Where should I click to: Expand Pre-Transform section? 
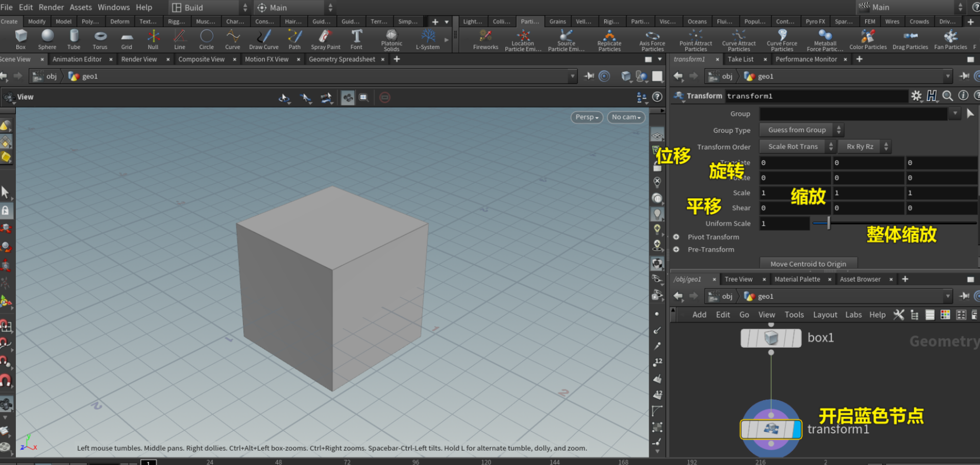coord(676,250)
